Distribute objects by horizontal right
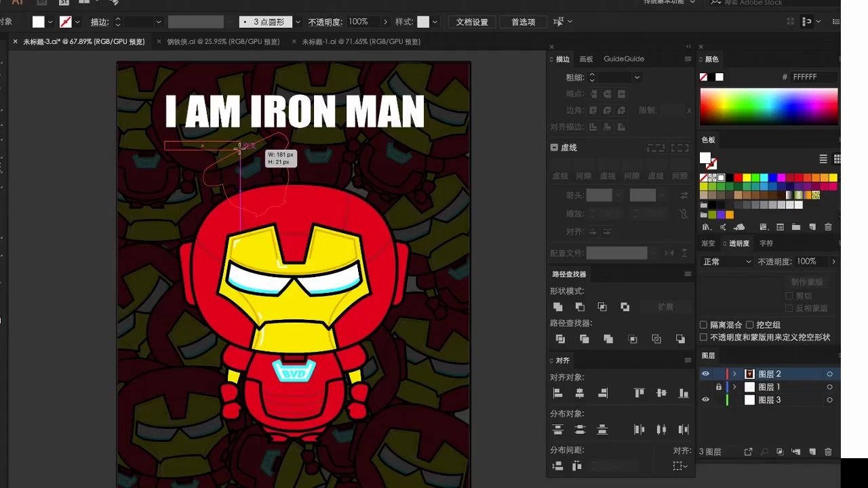 684,429
